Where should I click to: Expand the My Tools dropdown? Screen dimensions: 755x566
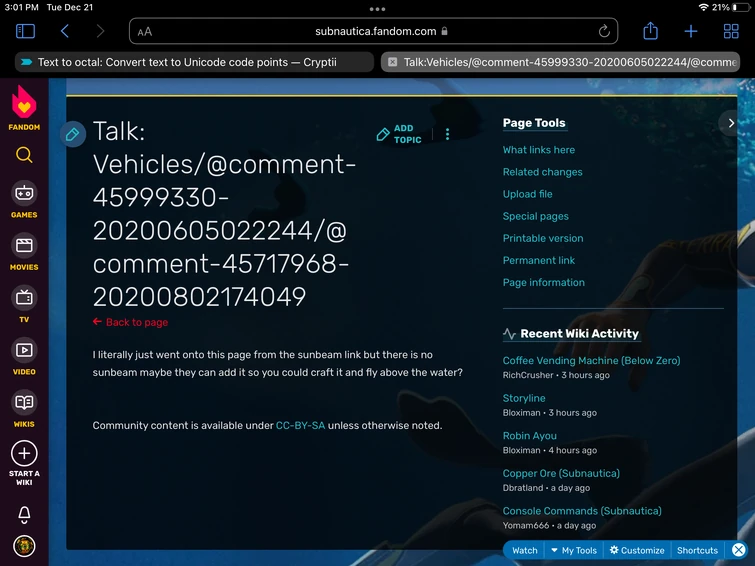click(573, 550)
